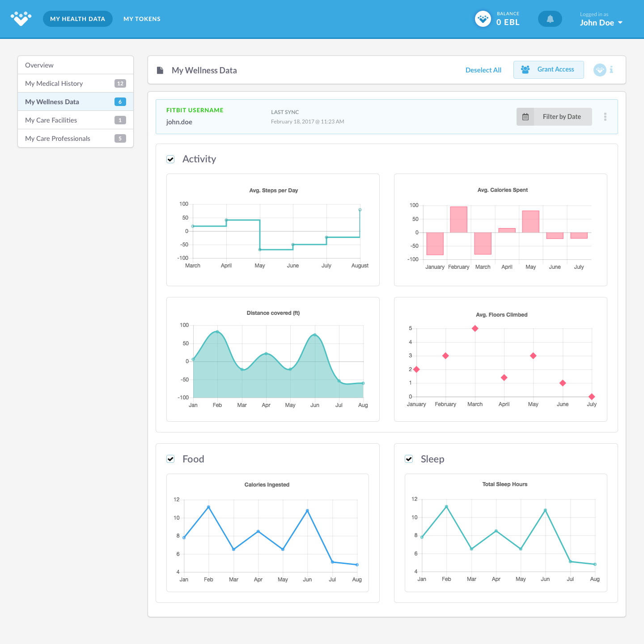Viewport: 644px width, 644px height.
Task: Expand the John Doe account dropdown
Action: click(601, 23)
